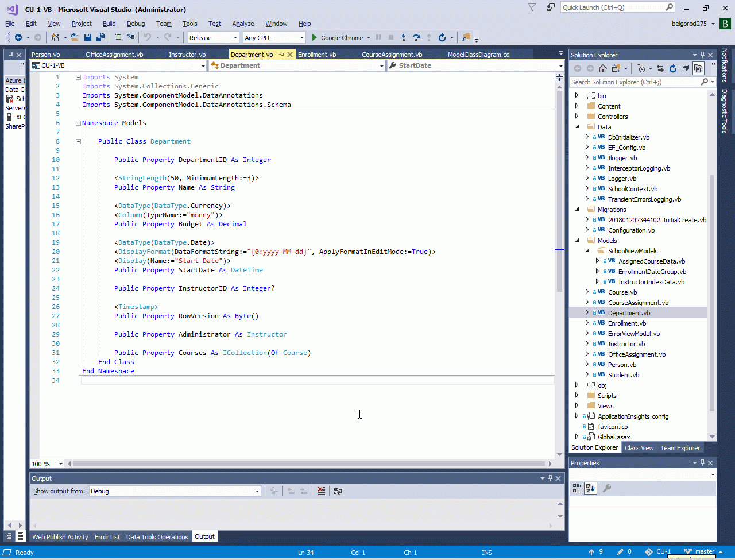Click the Step Over debug icon
The width and height of the screenshot is (735, 560).
pos(416,38)
